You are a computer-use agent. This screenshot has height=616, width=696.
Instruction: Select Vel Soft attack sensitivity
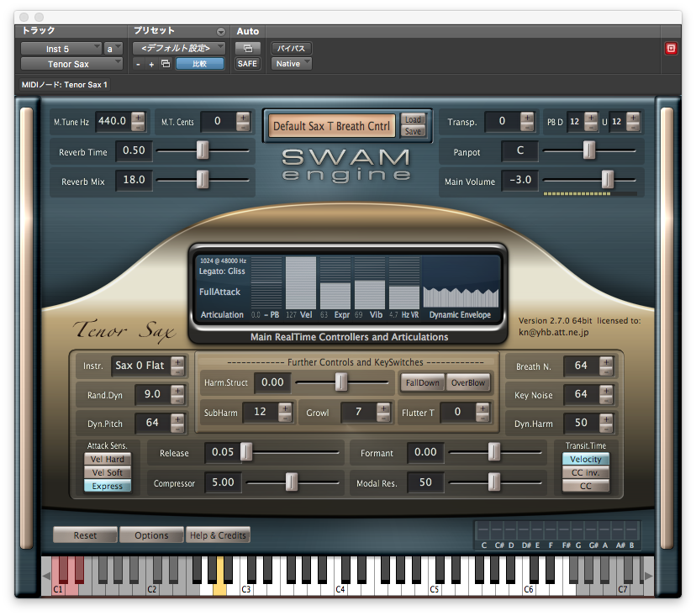pos(108,472)
